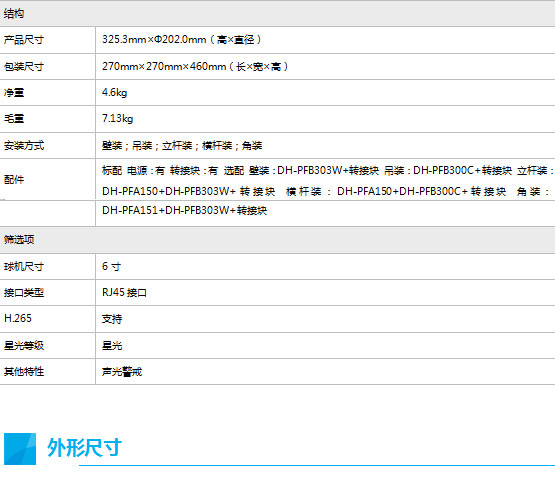555x494 pixels.
Task: Click the 7.13kg gross weight value
Action: click(118, 119)
